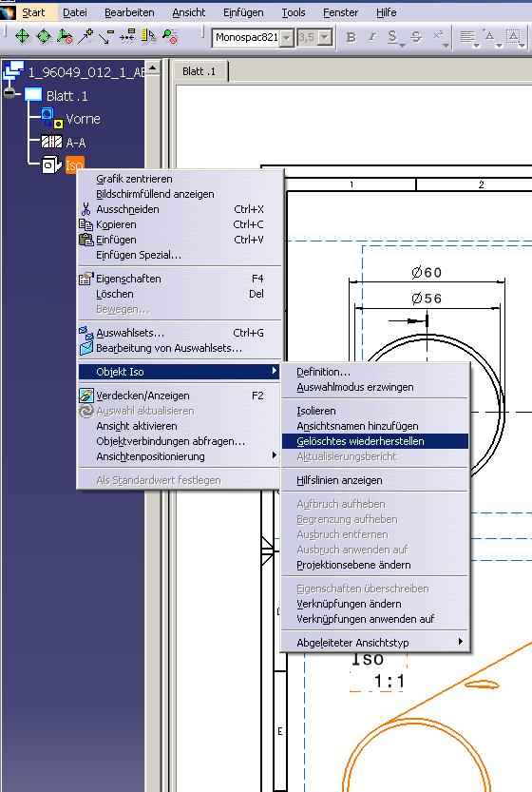The image size is (532, 792).
Task: Click the A-A section view icon
Action: pos(51,142)
